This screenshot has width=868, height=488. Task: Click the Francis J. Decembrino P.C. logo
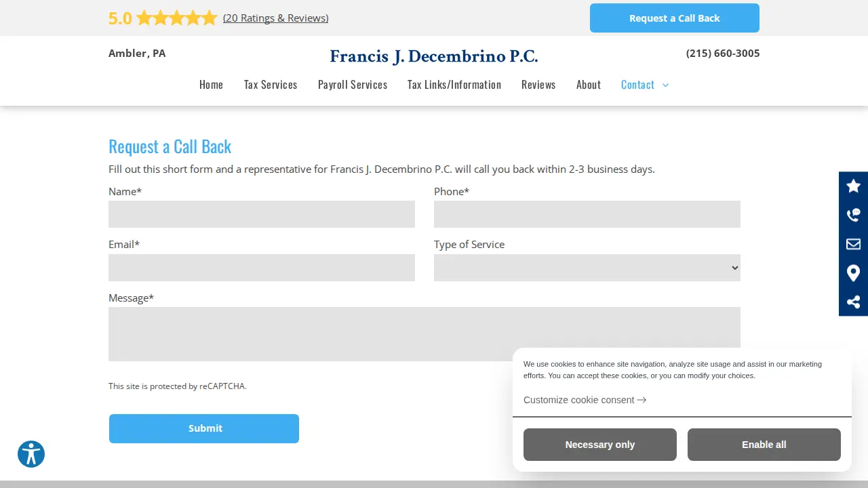pos(434,57)
